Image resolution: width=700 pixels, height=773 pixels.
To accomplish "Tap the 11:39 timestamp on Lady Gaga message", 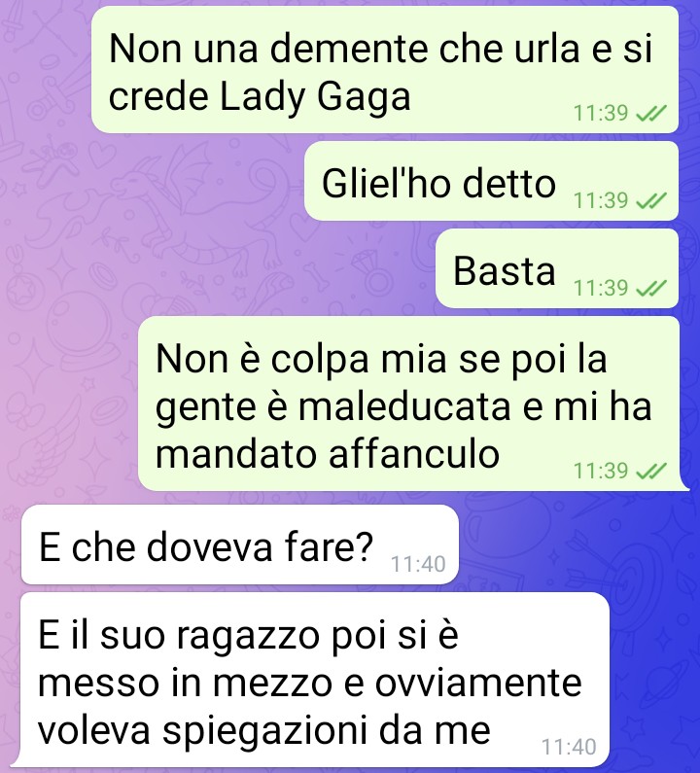I will tap(601, 114).
